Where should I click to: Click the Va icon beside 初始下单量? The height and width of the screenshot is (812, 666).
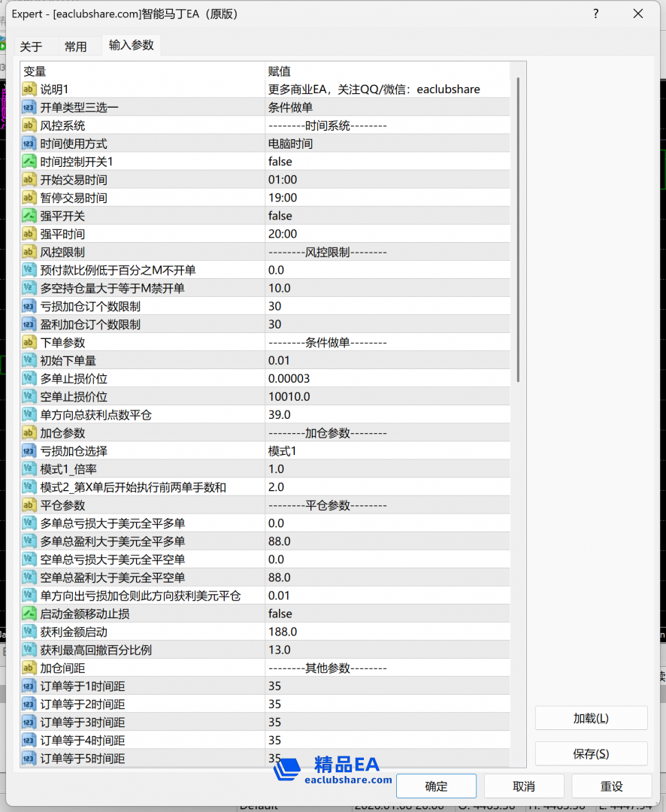pyautogui.click(x=29, y=360)
